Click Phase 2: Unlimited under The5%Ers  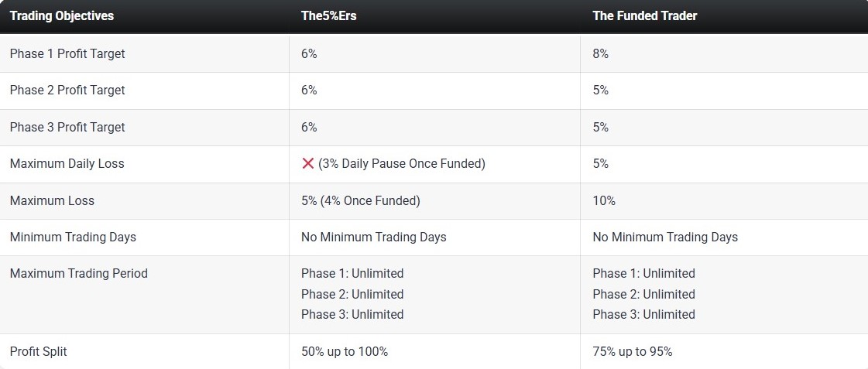point(352,294)
